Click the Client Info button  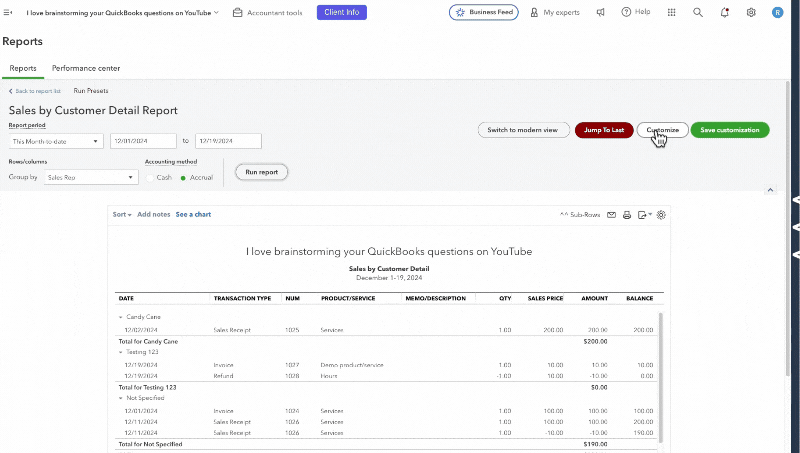coord(342,12)
